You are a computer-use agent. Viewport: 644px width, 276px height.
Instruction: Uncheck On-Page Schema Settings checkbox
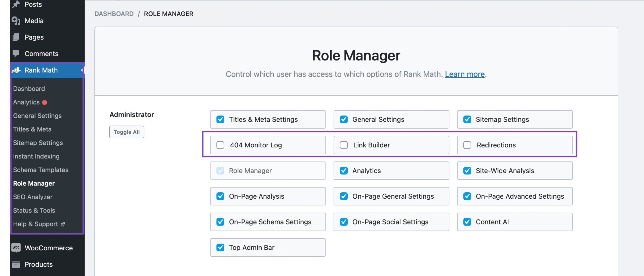pyautogui.click(x=220, y=222)
